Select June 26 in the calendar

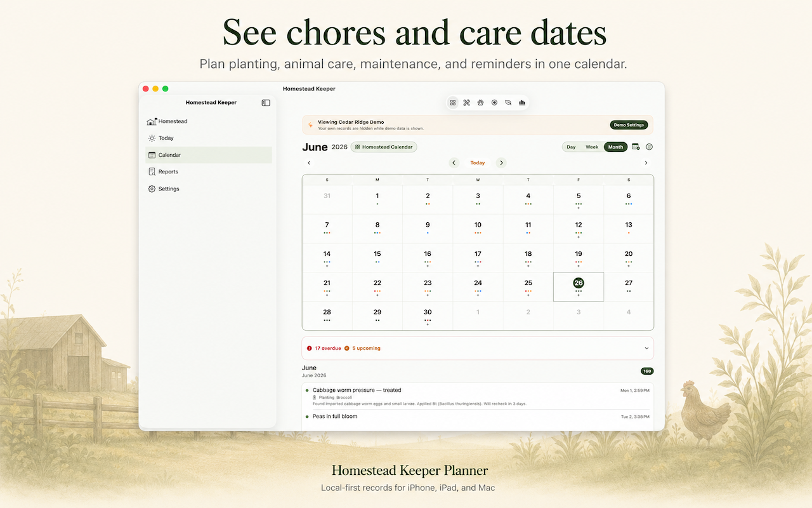tap(579, 286)
